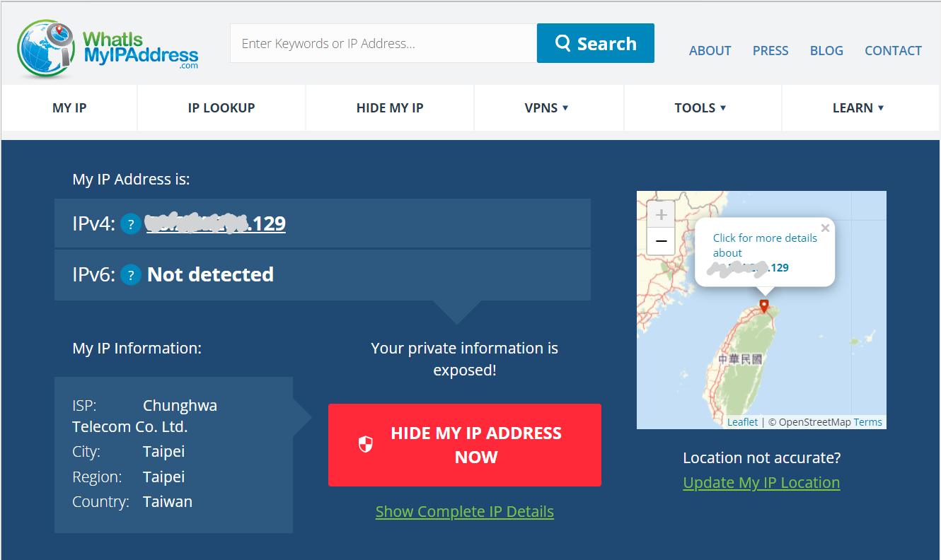Open the Blog link in header

[x=826, y=51]
